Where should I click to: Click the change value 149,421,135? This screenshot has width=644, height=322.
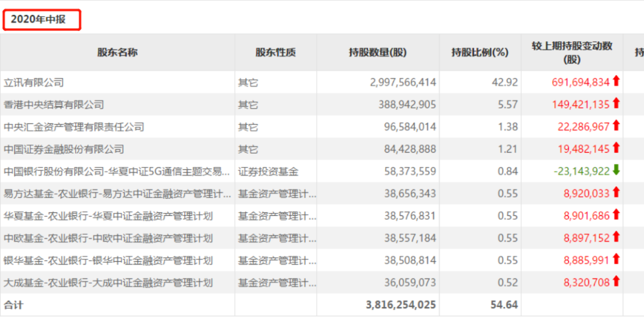point(581,105)
